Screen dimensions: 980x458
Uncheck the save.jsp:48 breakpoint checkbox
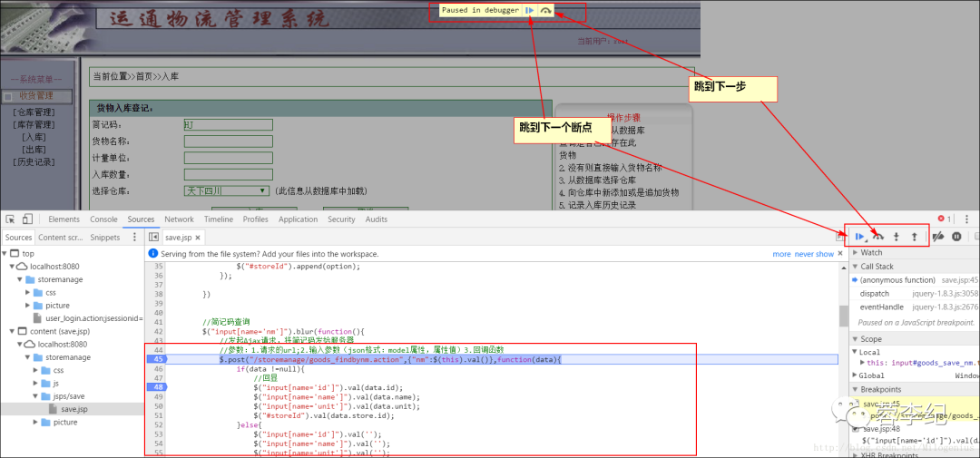[857, 429]
